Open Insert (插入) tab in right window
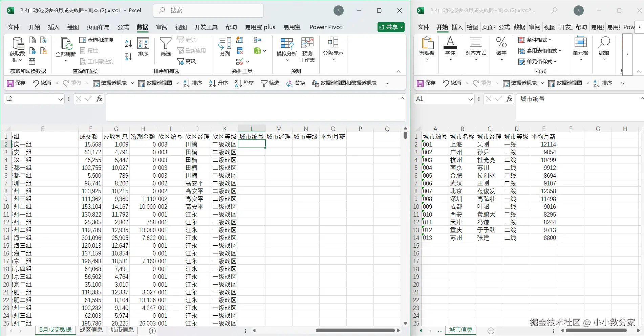This screenshot has width=644, height=336. 457,27
